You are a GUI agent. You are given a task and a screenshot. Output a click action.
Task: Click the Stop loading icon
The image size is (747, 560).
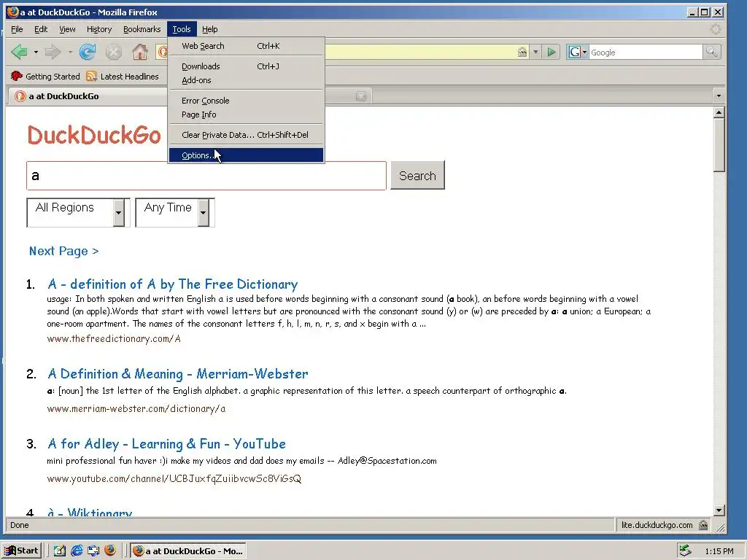click(x=113, y=52)
